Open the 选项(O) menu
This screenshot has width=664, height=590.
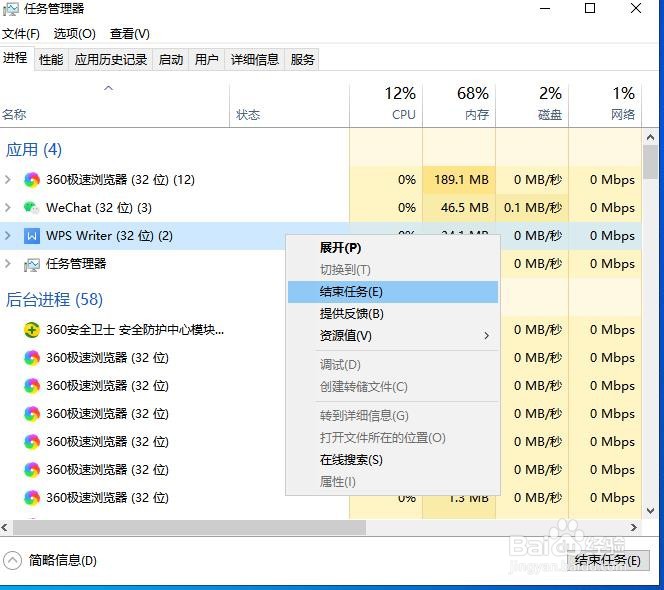pos(75,33)
